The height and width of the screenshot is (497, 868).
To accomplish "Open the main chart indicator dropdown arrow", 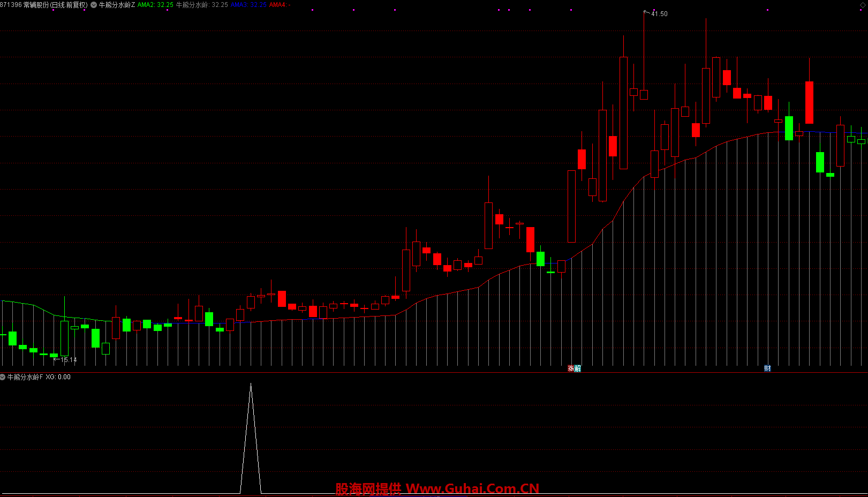I will coord(94,5).
